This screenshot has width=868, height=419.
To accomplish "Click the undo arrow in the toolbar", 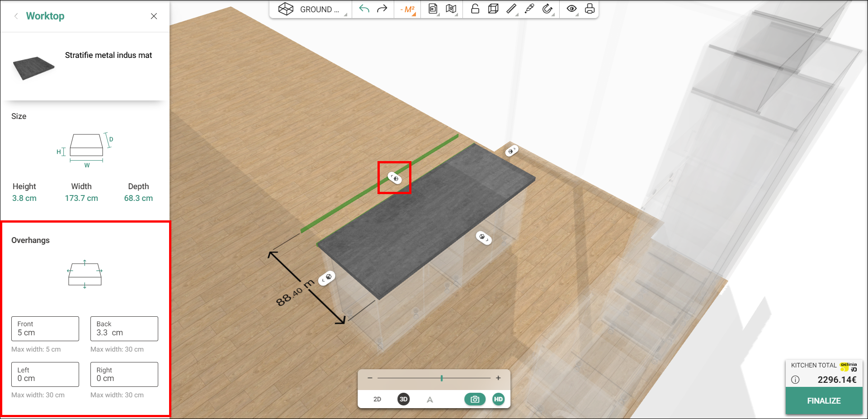I will pyautogui.click(x=364, y=9).
